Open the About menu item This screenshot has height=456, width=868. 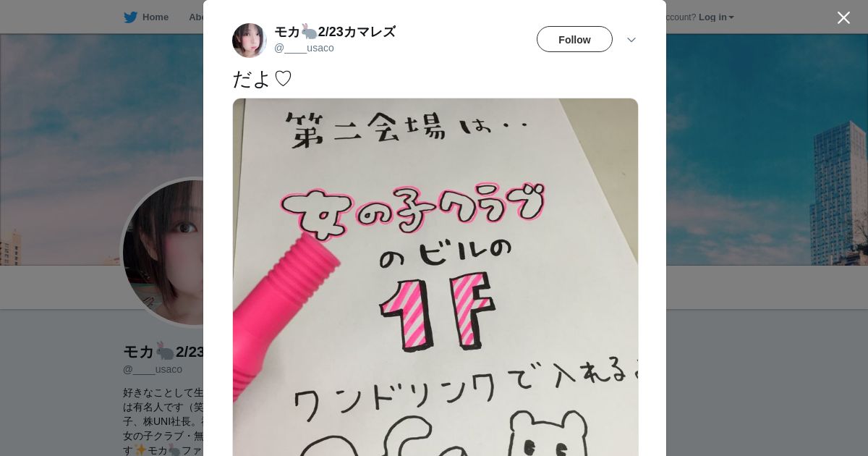coord(195,17)
